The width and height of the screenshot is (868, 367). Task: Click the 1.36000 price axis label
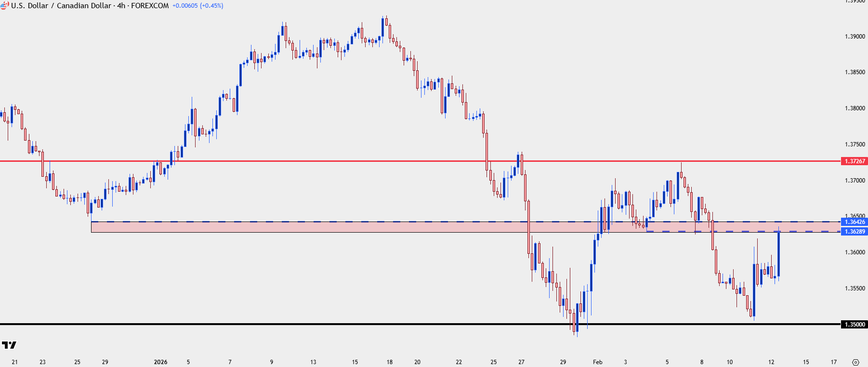[855, 252]
